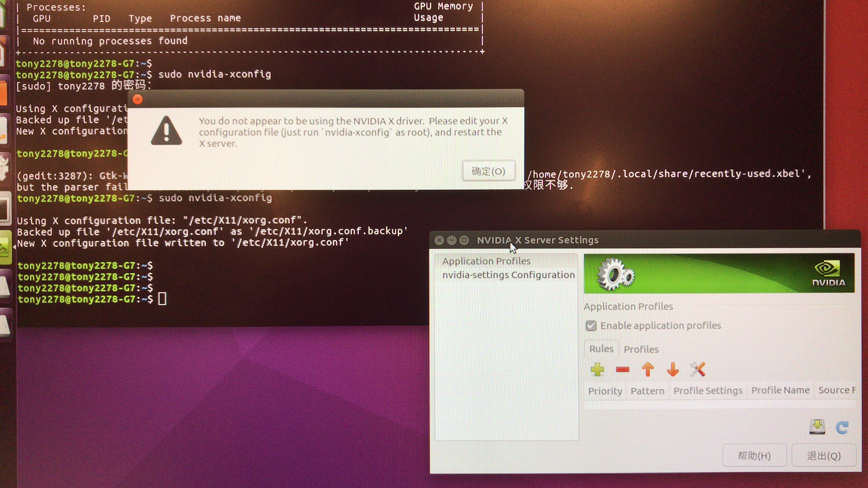Screen dimensions: 868x488
Task: Close the NVIDIA driver warning dialog
Action: 138,99
